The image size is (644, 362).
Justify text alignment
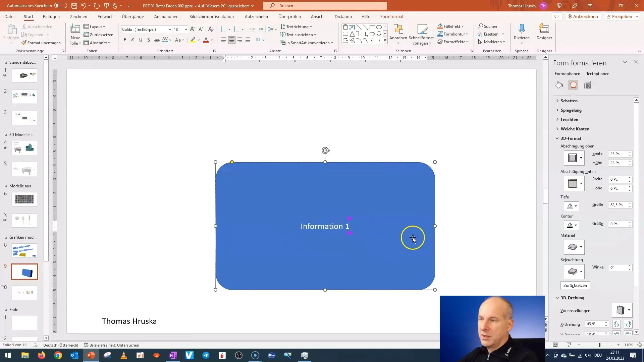coord(248,40)
